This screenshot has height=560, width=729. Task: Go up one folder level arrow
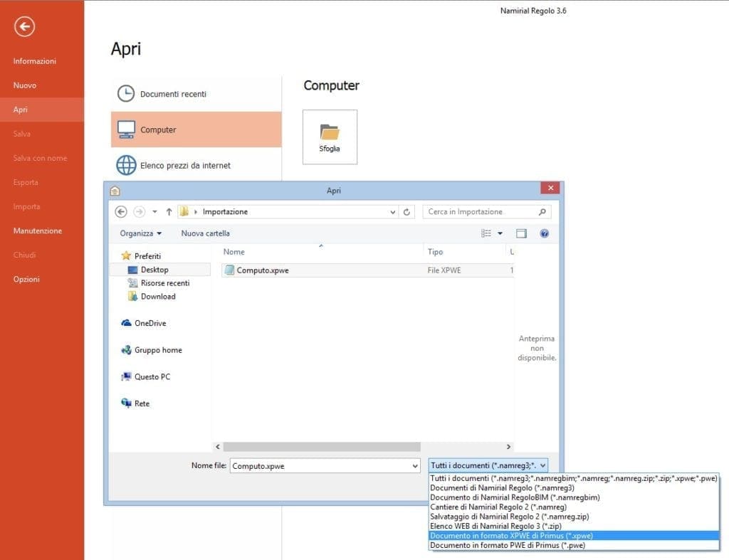(x=169, y=212)
